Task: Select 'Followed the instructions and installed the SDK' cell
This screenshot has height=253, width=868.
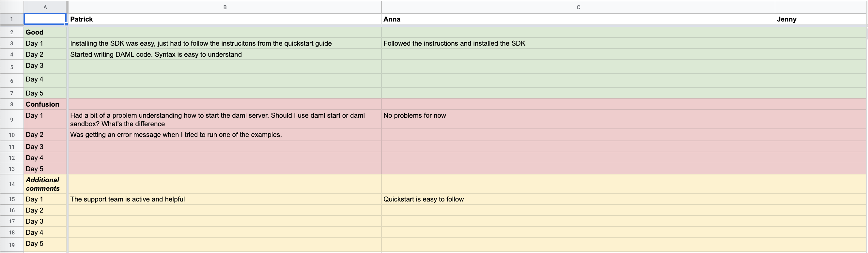Action: click(578, 43)
